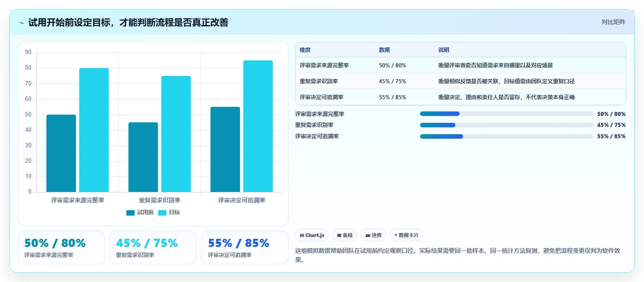Click progress value 45% / 75%
644x282 pixels.
pyautogui.click(x=611, y=125)
